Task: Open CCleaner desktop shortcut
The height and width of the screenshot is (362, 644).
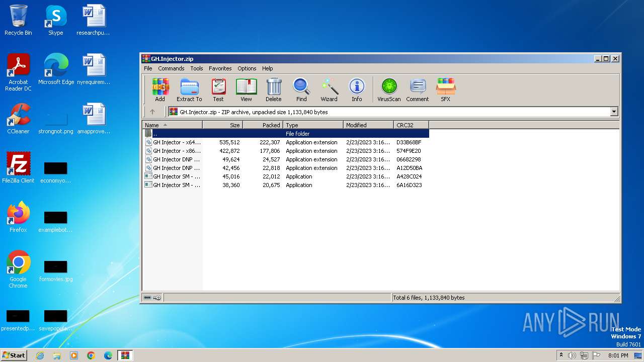Action: point(18,119)
